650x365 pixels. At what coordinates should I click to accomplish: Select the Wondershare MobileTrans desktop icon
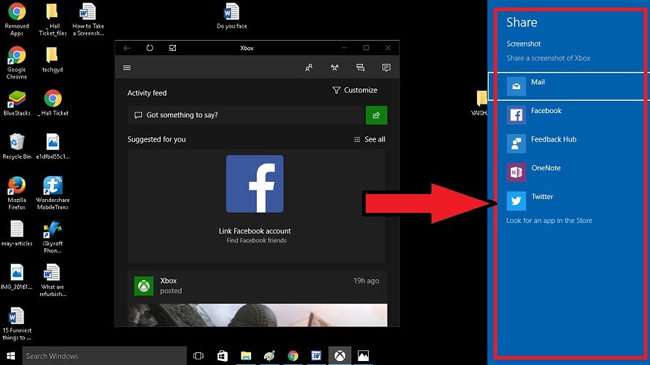53,193
